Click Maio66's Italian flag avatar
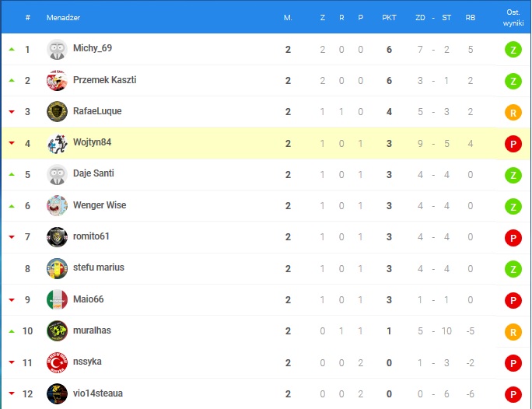Viewport: 532px width, 409px height. pos(57,299)
